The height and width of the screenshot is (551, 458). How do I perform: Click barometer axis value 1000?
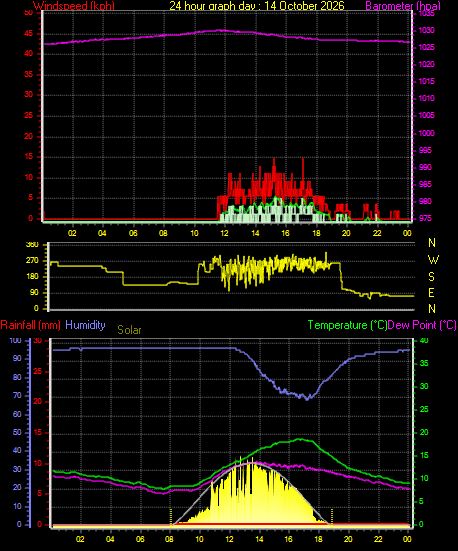click(426, 133)
